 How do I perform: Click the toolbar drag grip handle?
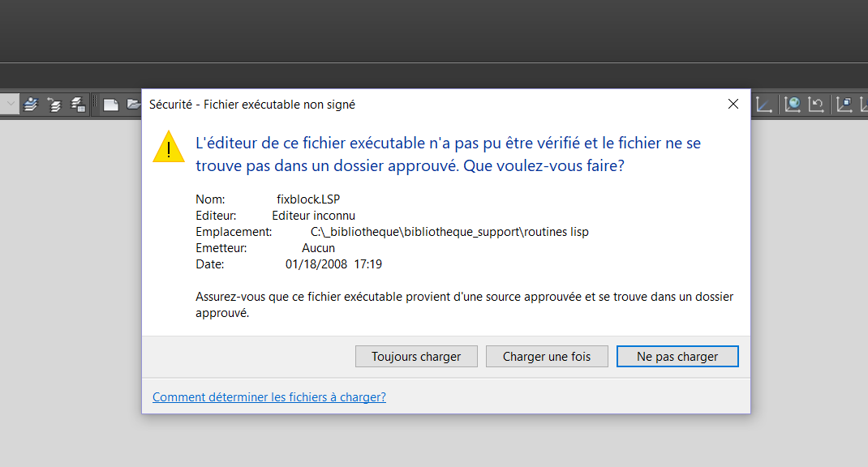pyautogui.click(x=95, y=104)
